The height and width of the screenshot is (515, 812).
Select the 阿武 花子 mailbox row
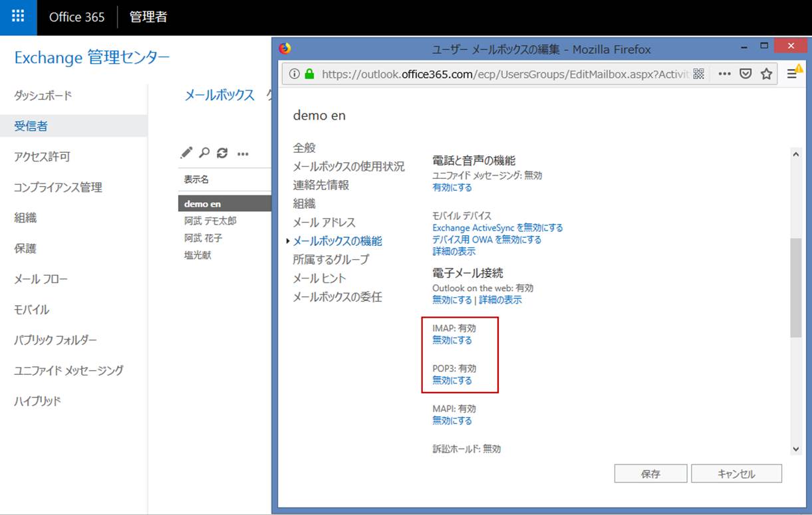pos(225,238)
